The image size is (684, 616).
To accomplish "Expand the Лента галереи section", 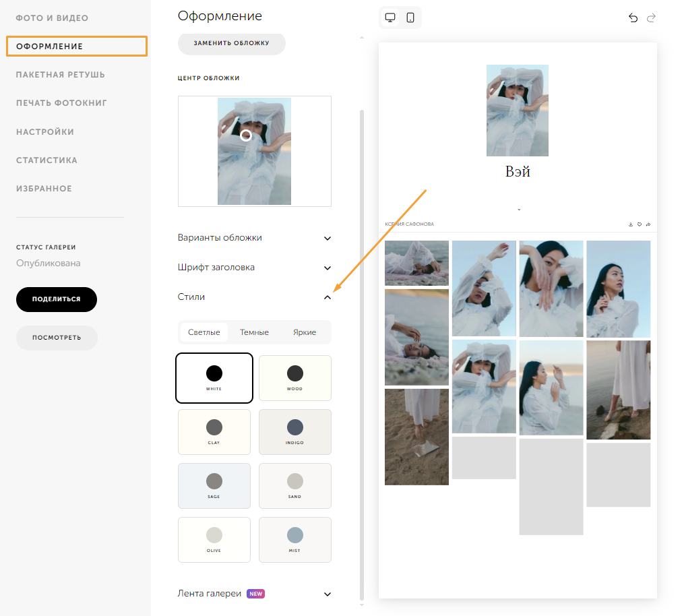I will point(254,594).
